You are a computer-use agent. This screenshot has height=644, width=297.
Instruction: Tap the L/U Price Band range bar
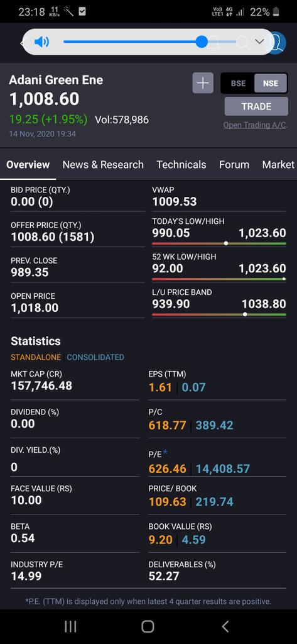(219, 314)
